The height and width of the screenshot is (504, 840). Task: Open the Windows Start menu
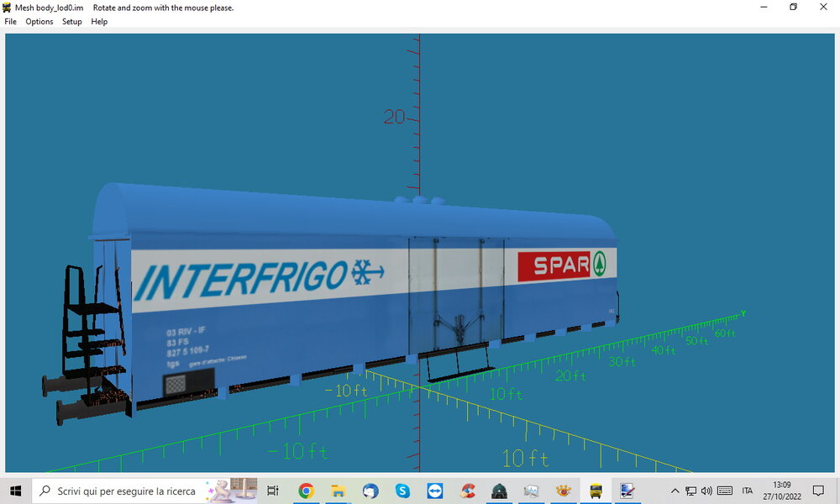(15, 491)
